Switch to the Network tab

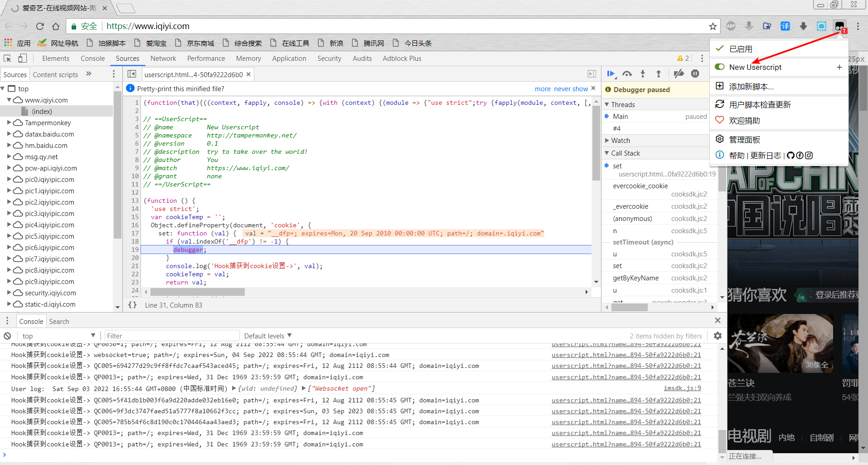coord(163,59)
